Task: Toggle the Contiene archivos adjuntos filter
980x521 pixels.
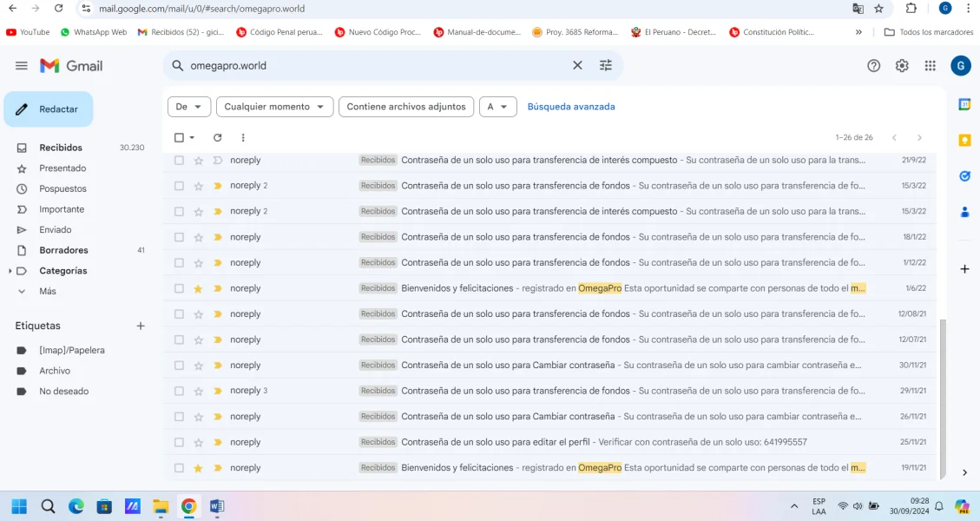Action: pyautogui.click(x=406, y=107)
